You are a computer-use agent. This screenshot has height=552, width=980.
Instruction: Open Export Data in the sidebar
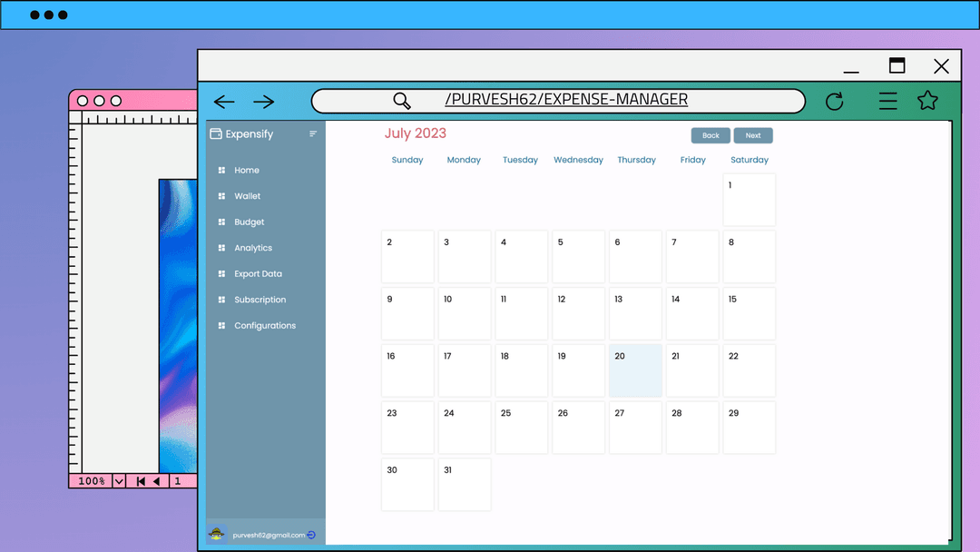pyautogui.click(x=258, y=273)
